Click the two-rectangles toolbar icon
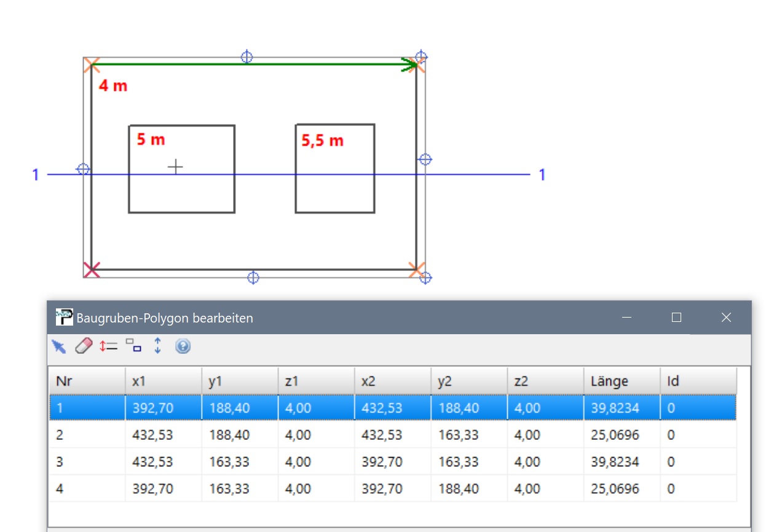The height and width of the screenshot is (532, 774). coord(133,346)
